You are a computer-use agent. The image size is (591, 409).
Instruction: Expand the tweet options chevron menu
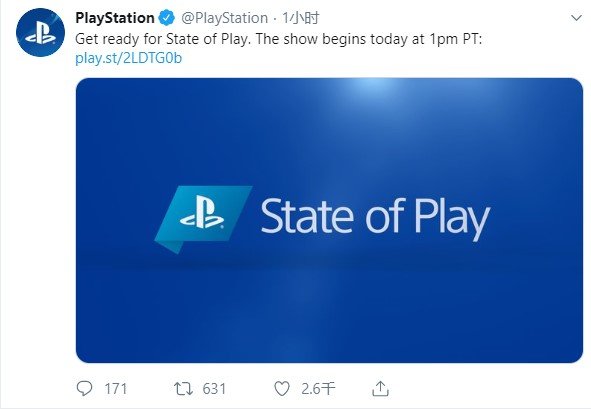coord(576,18)
